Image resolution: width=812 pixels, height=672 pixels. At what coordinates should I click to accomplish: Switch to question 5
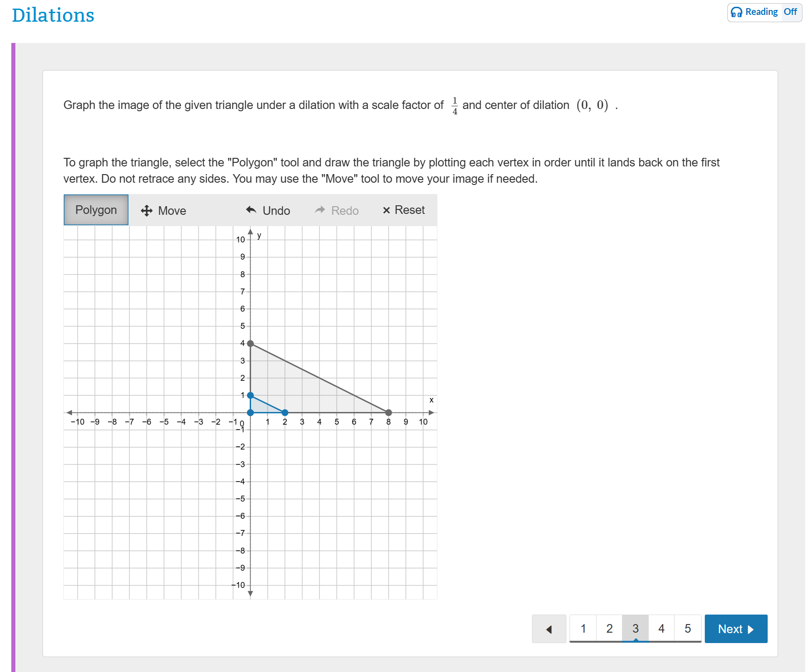coord(688,629)
